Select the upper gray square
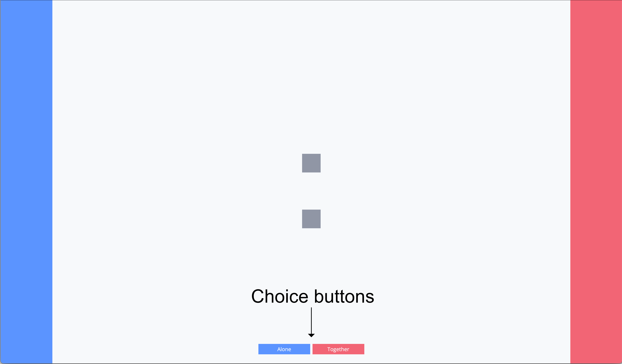 point(311,163)
